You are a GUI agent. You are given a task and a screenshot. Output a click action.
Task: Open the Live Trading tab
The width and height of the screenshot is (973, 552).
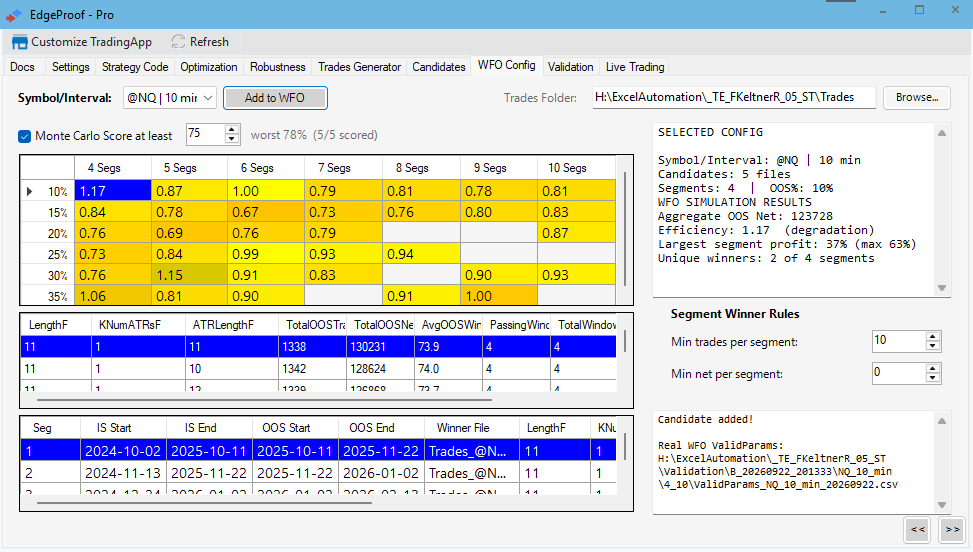click(x=635, y=67)
